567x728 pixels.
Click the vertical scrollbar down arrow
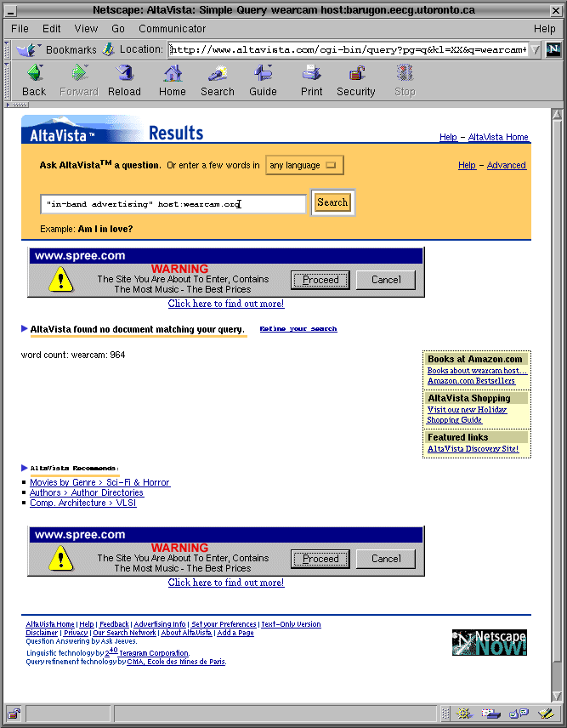557,696
